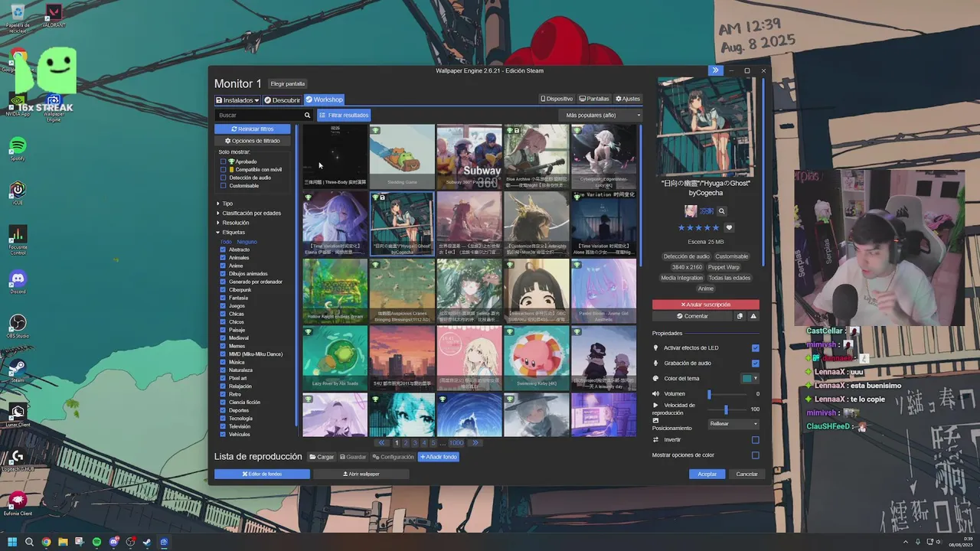The height and width of the screenshot is (551, 980).
Task: Go to results page 3
Action: [415, 442]
